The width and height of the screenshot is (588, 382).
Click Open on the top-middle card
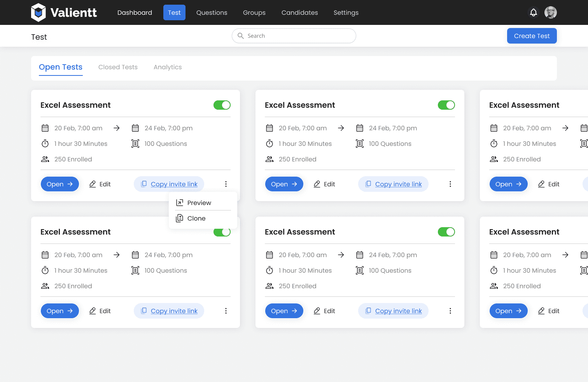coord(284,184)
